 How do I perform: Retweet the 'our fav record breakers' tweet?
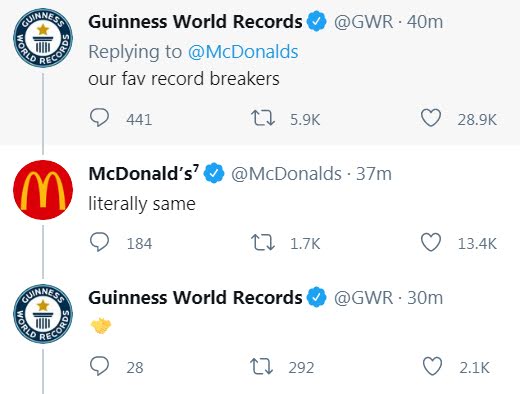point(263,118)
